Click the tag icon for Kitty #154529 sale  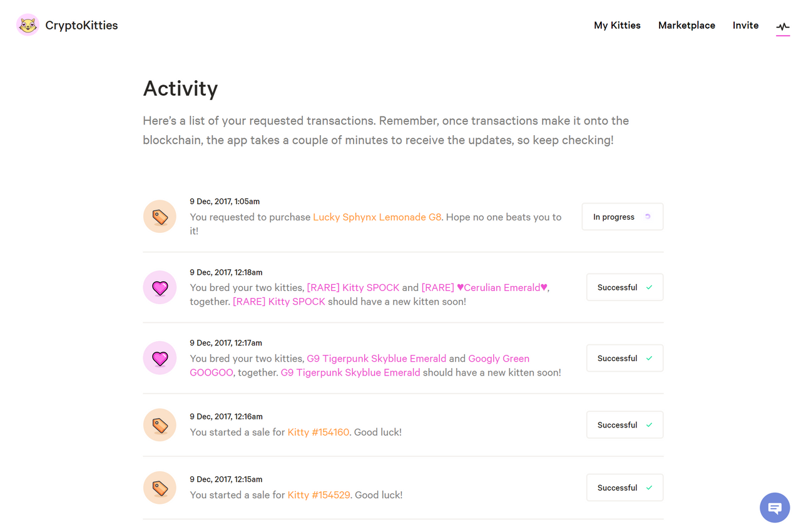point(160,488)
